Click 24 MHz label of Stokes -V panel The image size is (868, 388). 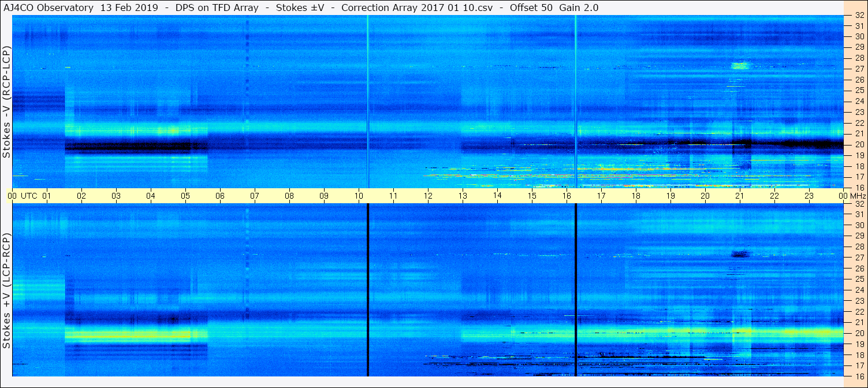coord(859,101)
